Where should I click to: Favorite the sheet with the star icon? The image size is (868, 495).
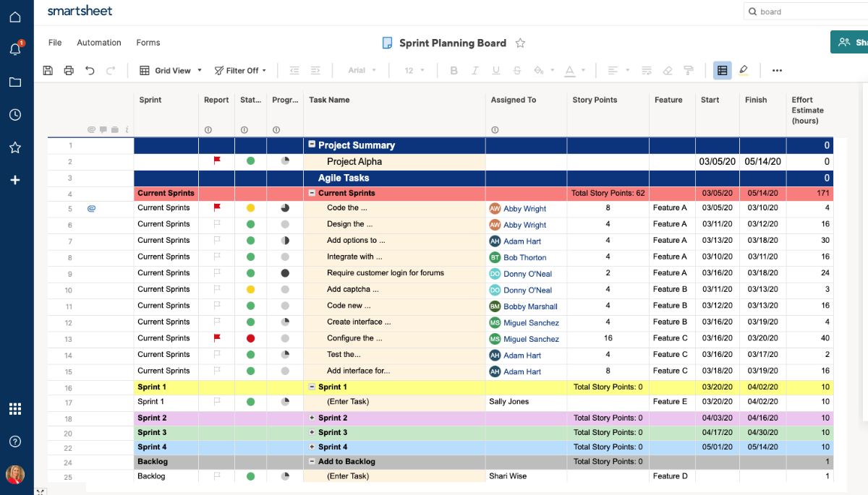pyautogui.click(x=520, y=43)
